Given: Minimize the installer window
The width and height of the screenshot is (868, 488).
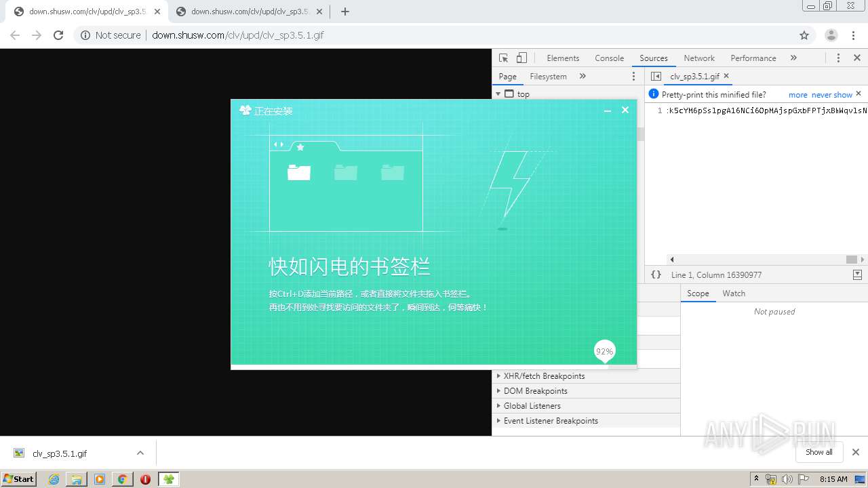Looking at the screenshot, I should [x=608, y=110].
